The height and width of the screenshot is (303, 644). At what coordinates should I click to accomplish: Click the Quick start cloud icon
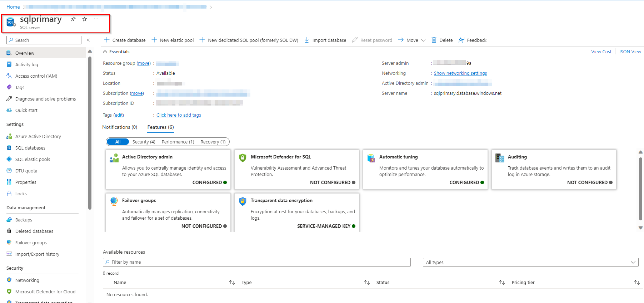tap(9, 110)
